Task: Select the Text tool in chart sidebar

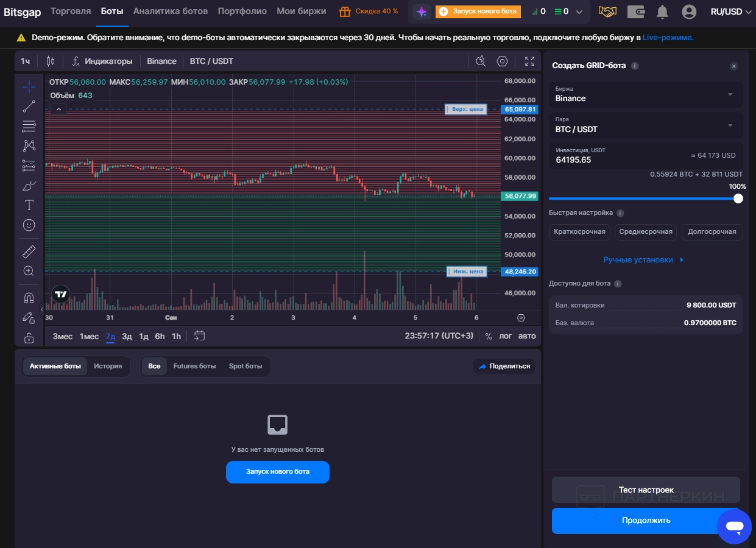Action: coord(29,205)
